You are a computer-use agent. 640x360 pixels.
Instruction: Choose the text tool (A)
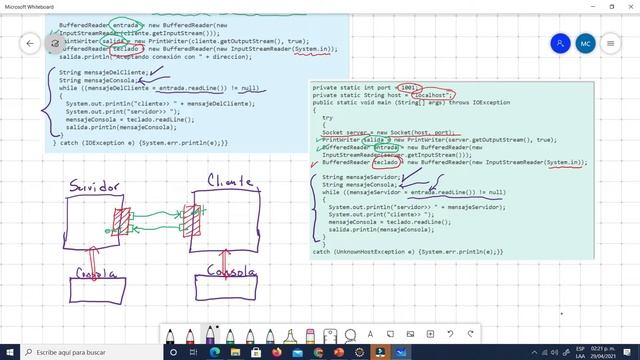coord(370,334)
